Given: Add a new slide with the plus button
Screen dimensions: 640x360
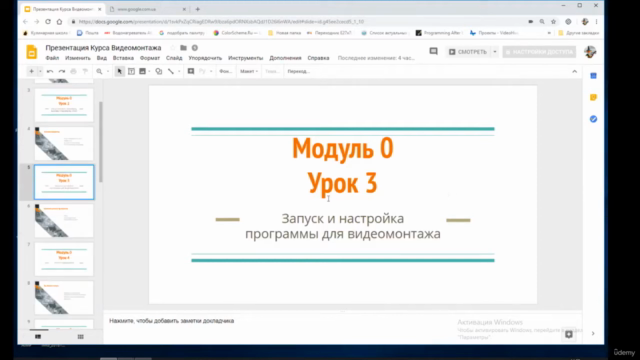Looking at the screenshot, I should click(31, 71).
